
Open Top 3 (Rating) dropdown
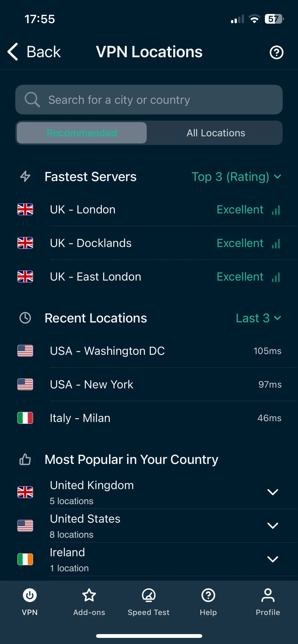[x=236, y=177]
